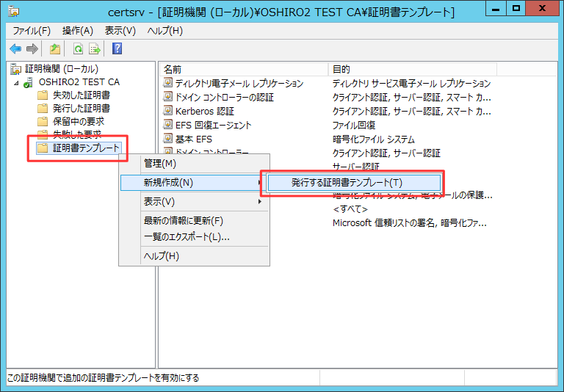Image resolution: width=564 pixels, height=392 pixels.
Task: Select 発行した証明書 in the tree
Action: (x=82, y=108)
